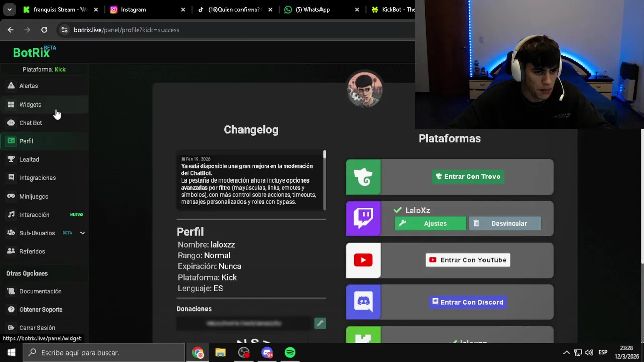Open File Explorer from the taskbar
This screenshot has width=644, height=362.
pos(220,353)
